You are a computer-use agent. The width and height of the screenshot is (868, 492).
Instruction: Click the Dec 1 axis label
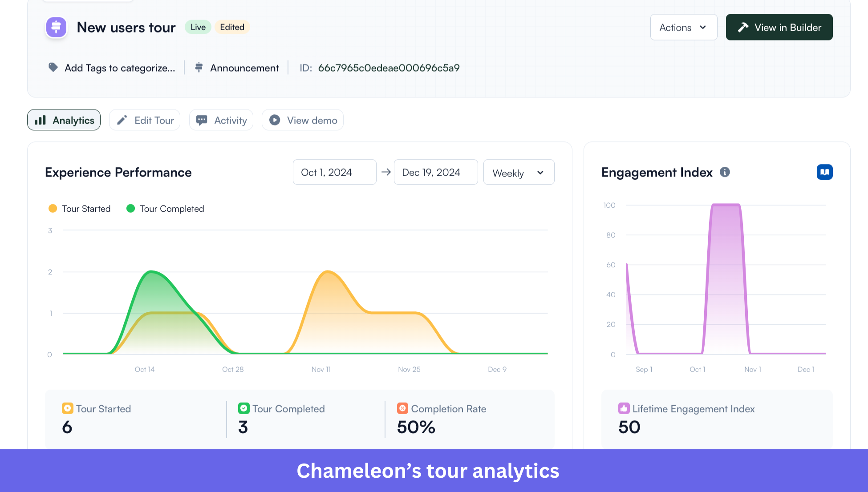(x=806, y=369)
